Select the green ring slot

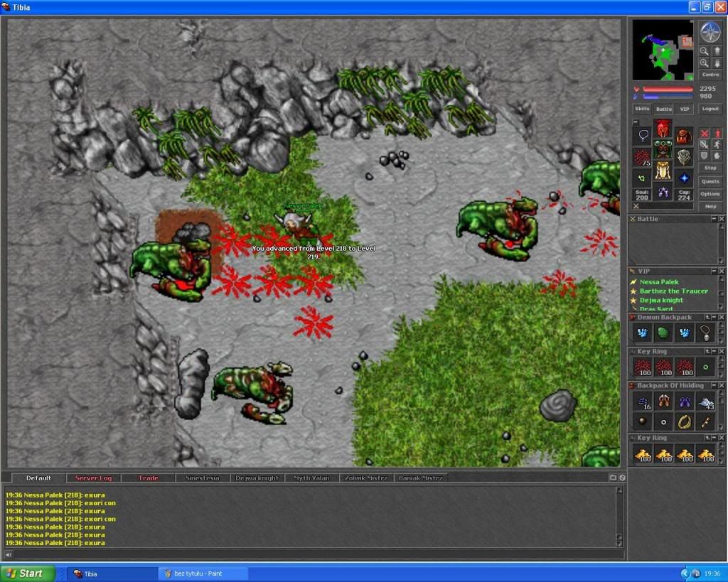click(x=643, y=178)
